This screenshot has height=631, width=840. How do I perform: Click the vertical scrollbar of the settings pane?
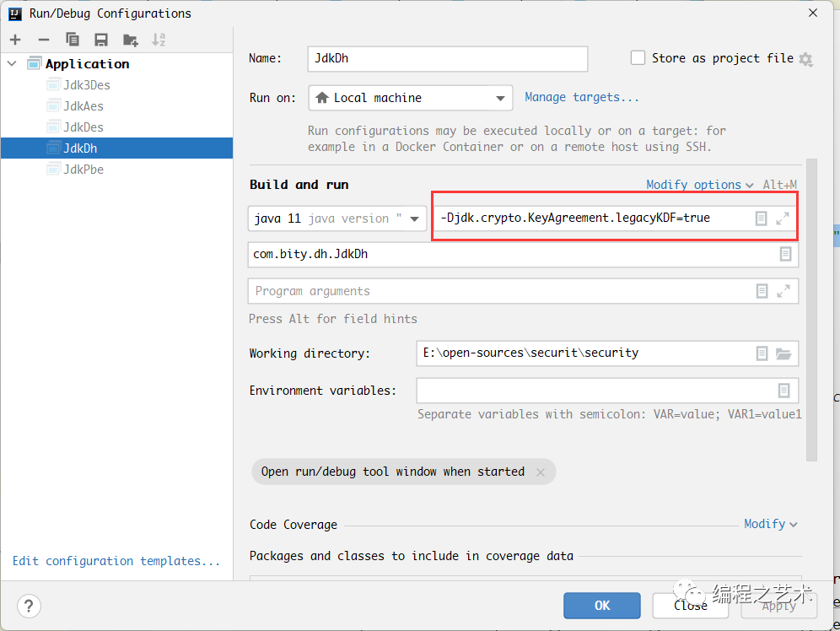[811, 310]
